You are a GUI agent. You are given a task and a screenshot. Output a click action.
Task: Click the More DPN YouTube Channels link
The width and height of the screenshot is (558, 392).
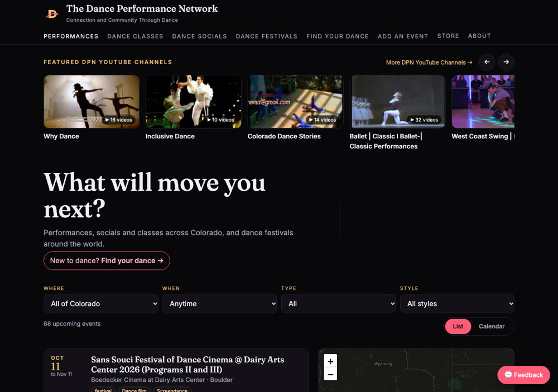(x=429, y=62)
